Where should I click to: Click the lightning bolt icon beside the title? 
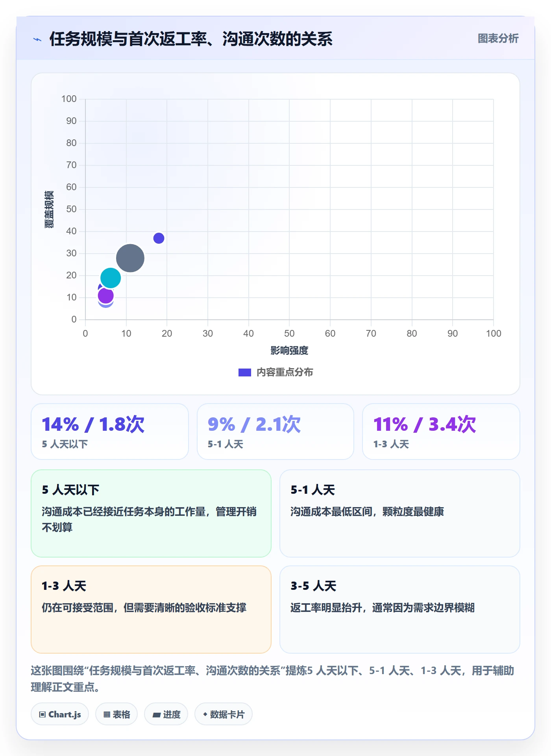point(37,39)
